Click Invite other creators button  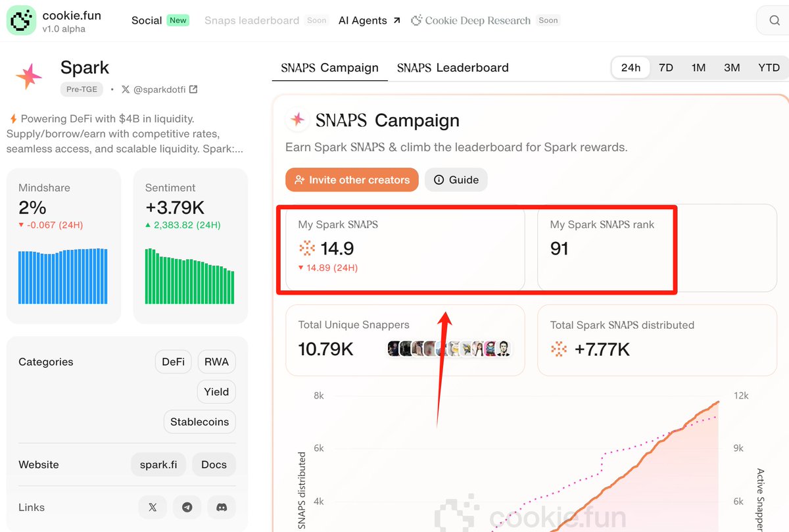(x=352, y=180)
